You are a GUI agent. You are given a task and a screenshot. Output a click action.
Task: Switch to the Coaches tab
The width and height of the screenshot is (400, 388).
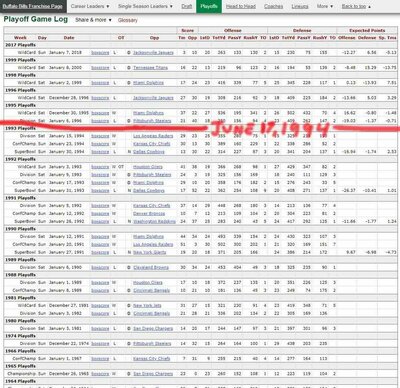273,6
